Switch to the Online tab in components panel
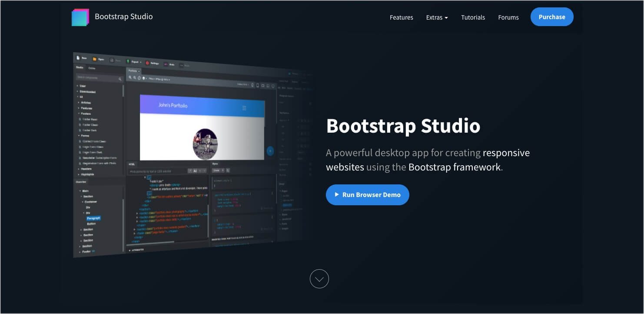The image size is (644, 314). pos(92,68)
